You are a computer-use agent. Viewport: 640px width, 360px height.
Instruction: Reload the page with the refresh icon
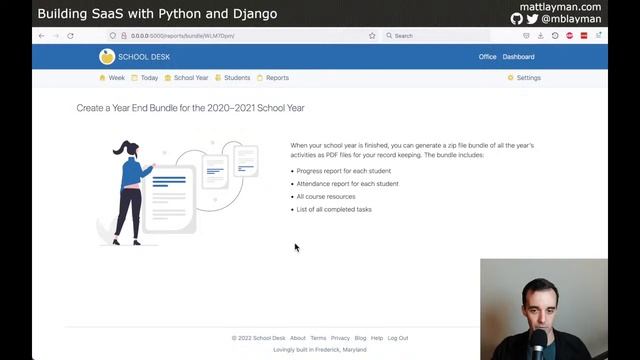(70, 36)
